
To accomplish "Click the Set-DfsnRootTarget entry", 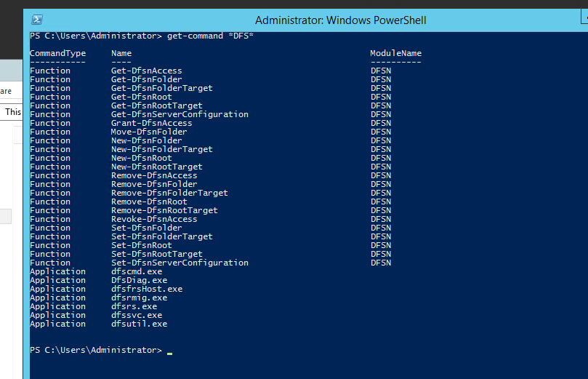I will 156,254.
